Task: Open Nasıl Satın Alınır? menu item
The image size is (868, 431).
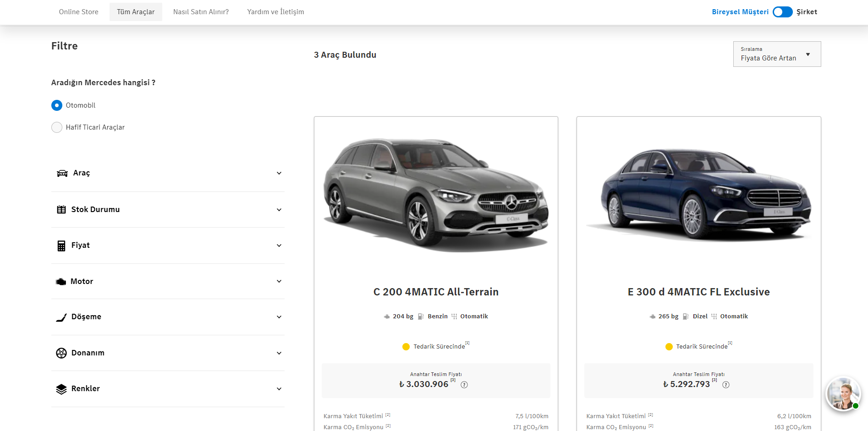Action: click(x=201, y=12)
